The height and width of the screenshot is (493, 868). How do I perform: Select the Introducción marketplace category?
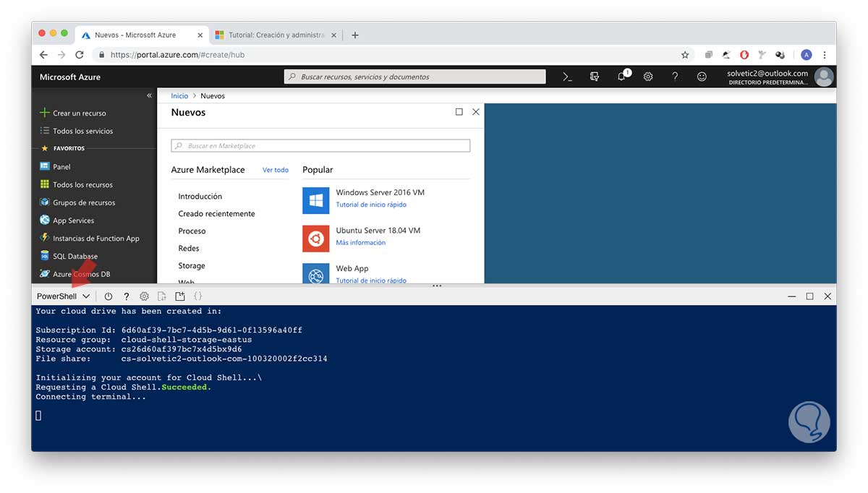click(x=200, y=196)
